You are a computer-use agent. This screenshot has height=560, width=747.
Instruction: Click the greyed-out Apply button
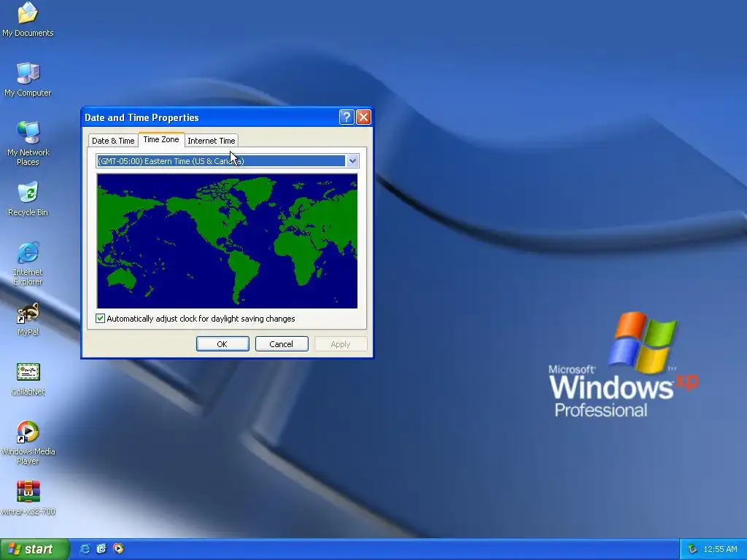coord(340,344)
